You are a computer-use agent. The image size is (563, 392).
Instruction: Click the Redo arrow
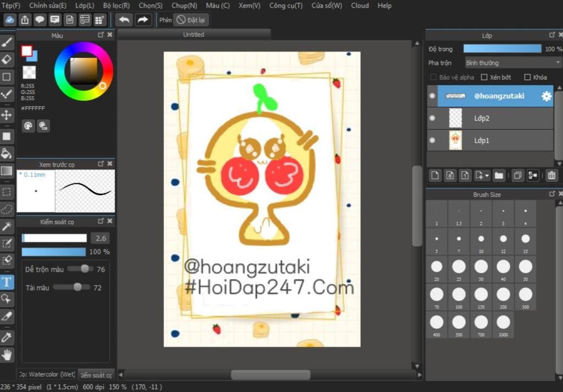(x=143, y=20)
